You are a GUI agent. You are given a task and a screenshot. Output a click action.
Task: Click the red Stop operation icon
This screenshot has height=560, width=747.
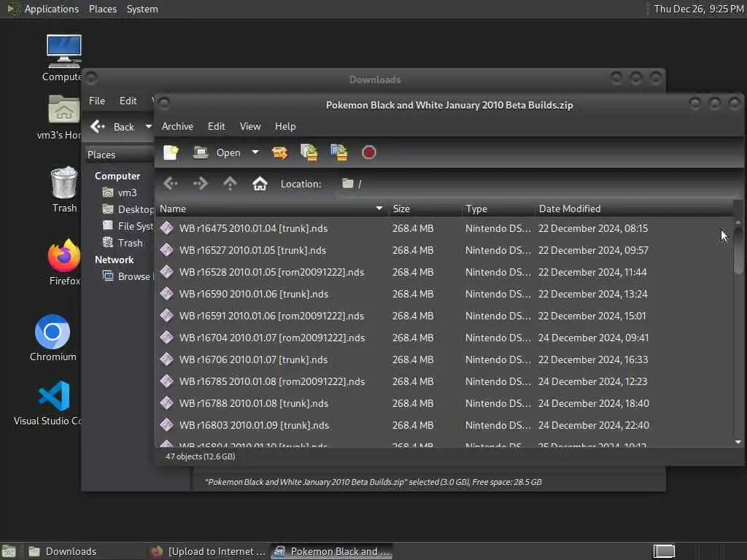coord(368,152)
